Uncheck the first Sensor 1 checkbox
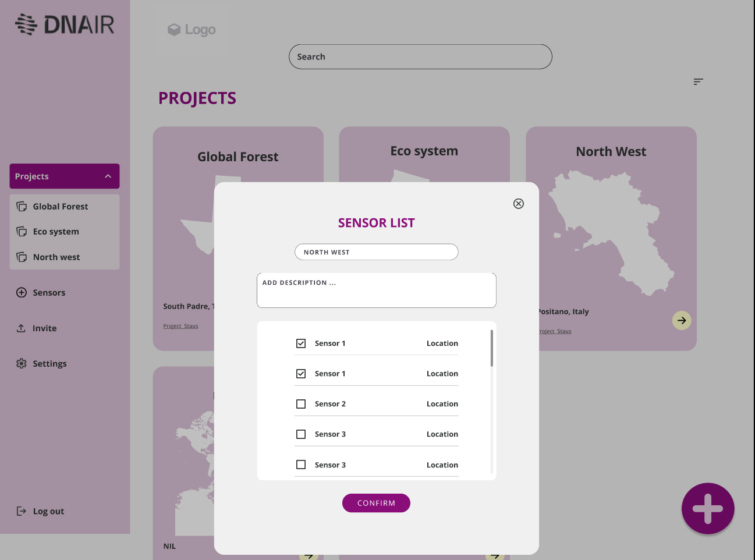 [x=301, y=343]
